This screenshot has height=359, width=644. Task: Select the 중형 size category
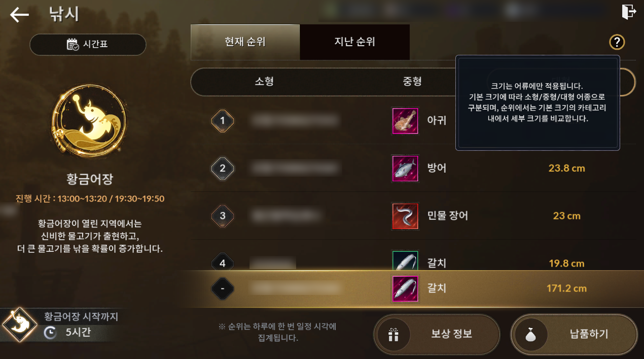412,82
